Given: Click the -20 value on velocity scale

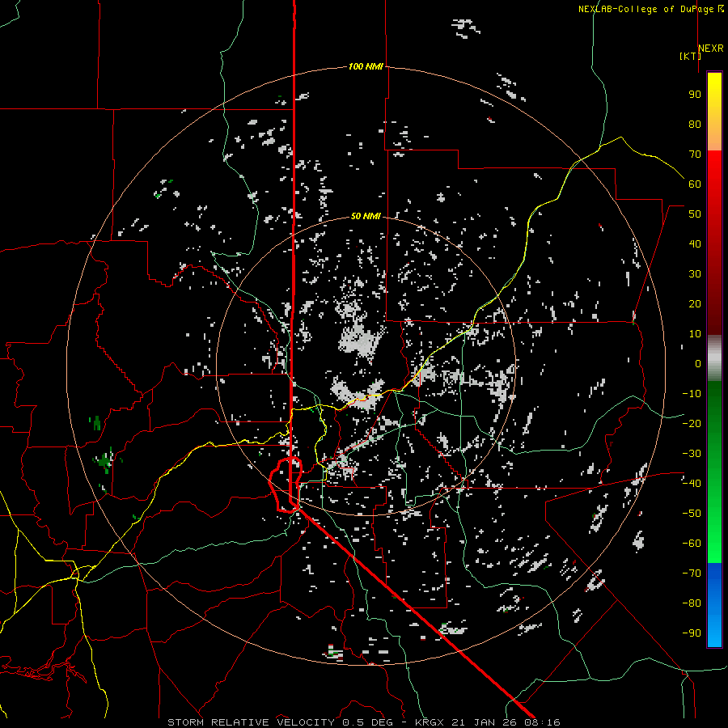Looking at the screenshot, I should pyautogui.click(x=692, y=424).
